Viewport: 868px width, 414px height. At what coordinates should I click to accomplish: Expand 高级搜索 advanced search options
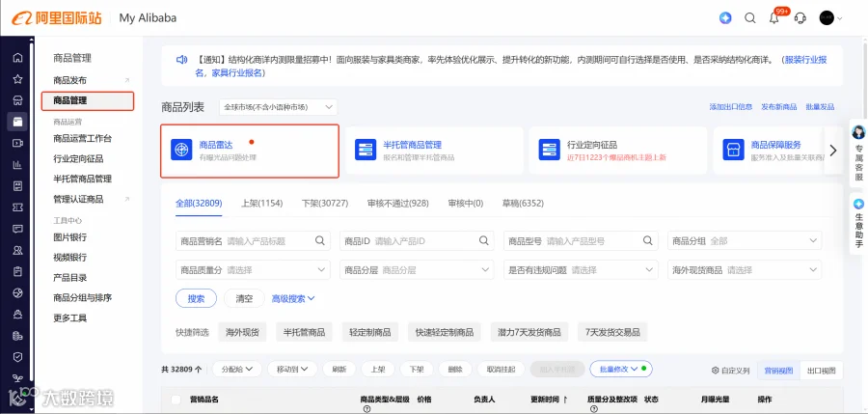(293, 298)
